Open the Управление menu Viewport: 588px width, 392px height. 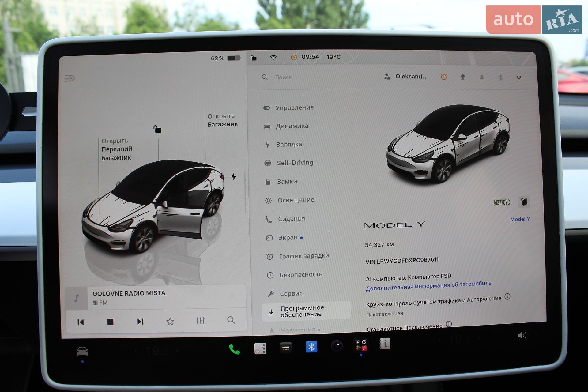[x=288, y=107]
